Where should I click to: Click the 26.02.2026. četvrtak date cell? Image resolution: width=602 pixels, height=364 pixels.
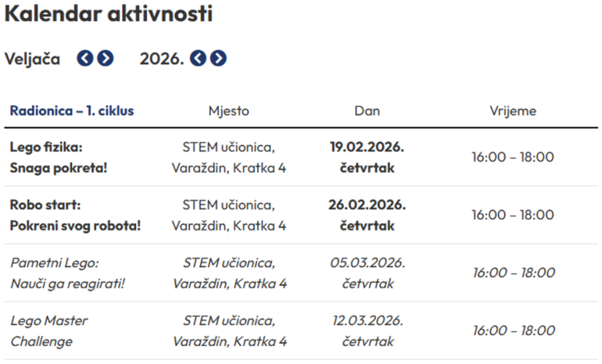367,215
